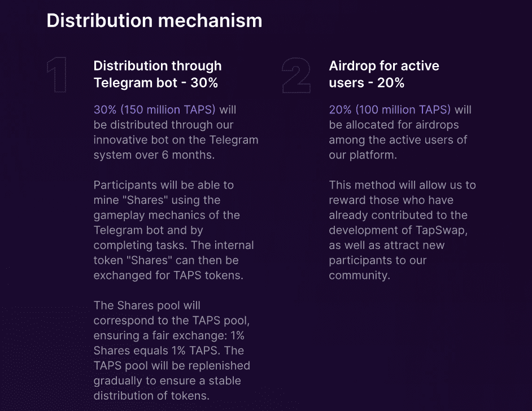The image size is (532, 411).
Task: Select the Airdrop for active users heading
Action: tap(383, 75)
